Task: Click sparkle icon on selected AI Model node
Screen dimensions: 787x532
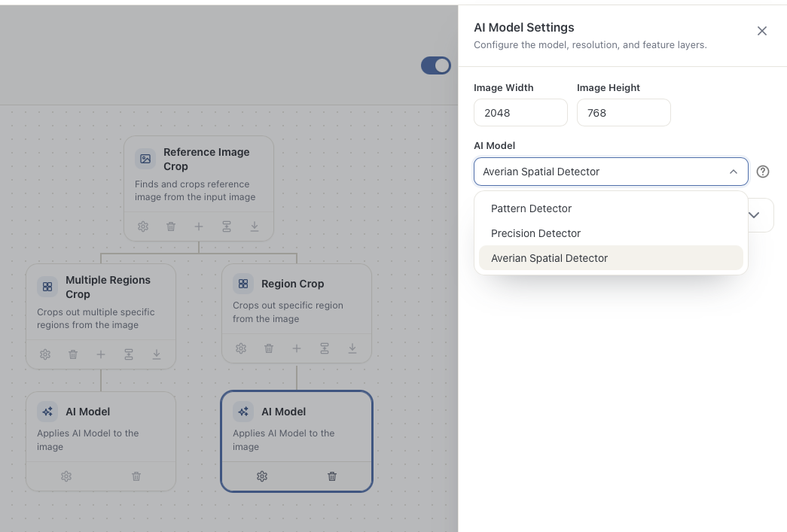Action: click(x=243, y=412)
